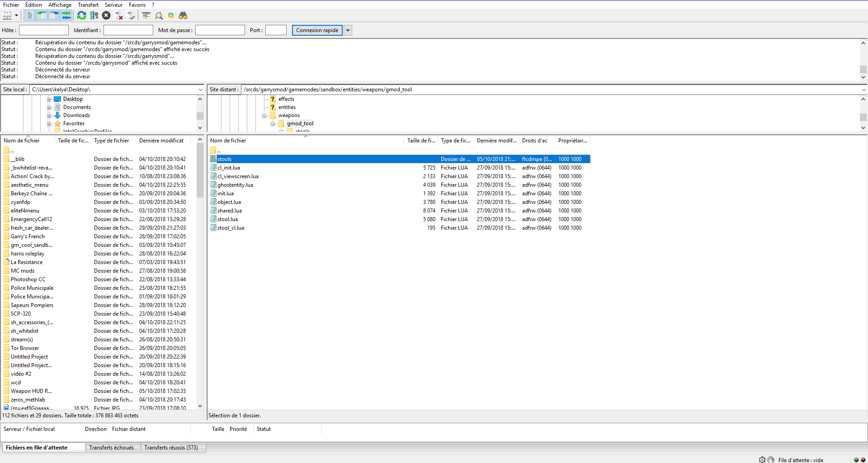Click the disconnect from server icon

[x=119, y=15]
